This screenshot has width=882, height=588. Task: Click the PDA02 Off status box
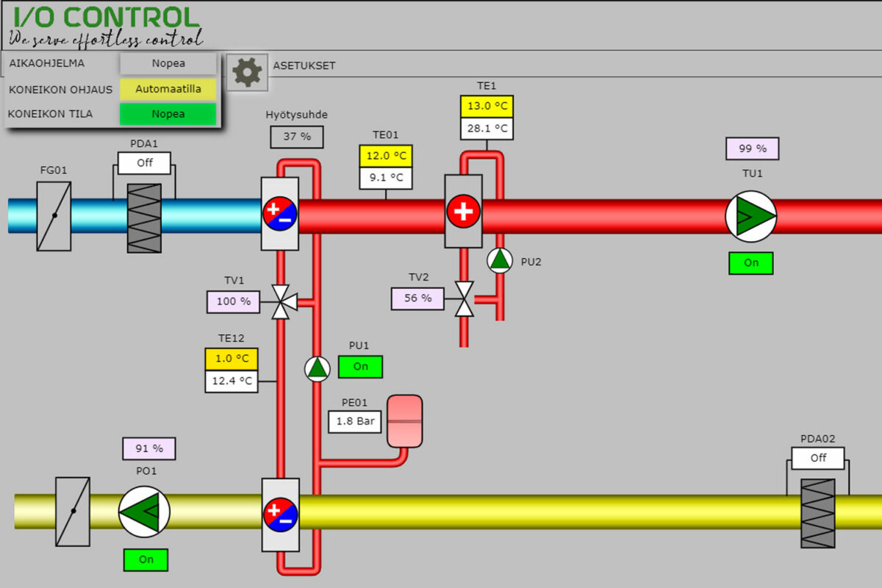[817, 458]
